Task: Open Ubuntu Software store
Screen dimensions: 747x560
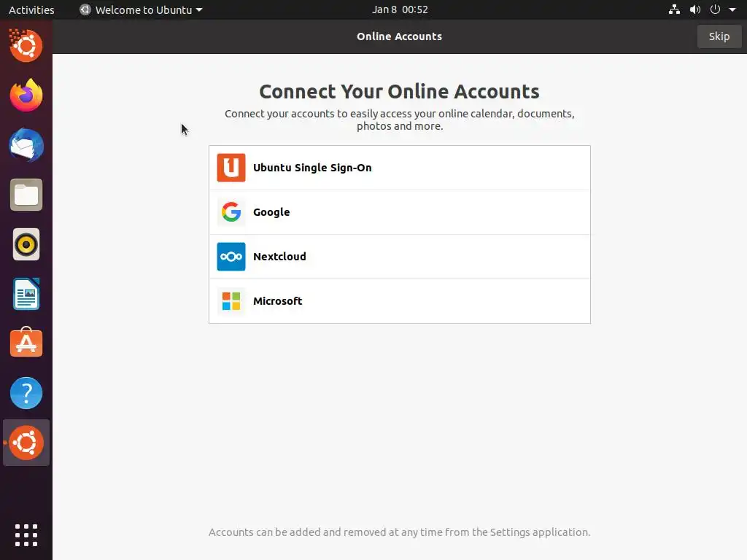Action: pyautogui.click(x=26, y=343)
